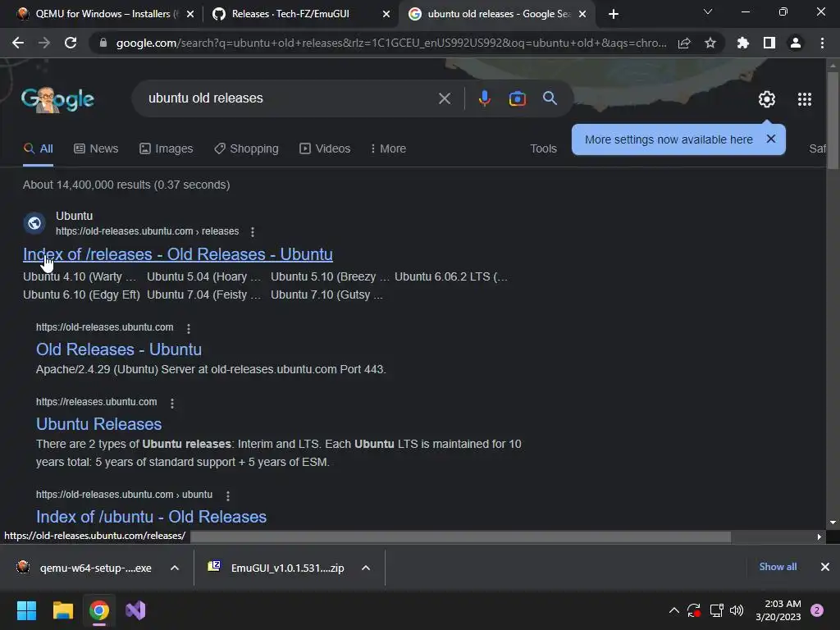Switch to Shopping results
Image resolution: width=840 pixels, height=630 pixels.
pos(246,149)
